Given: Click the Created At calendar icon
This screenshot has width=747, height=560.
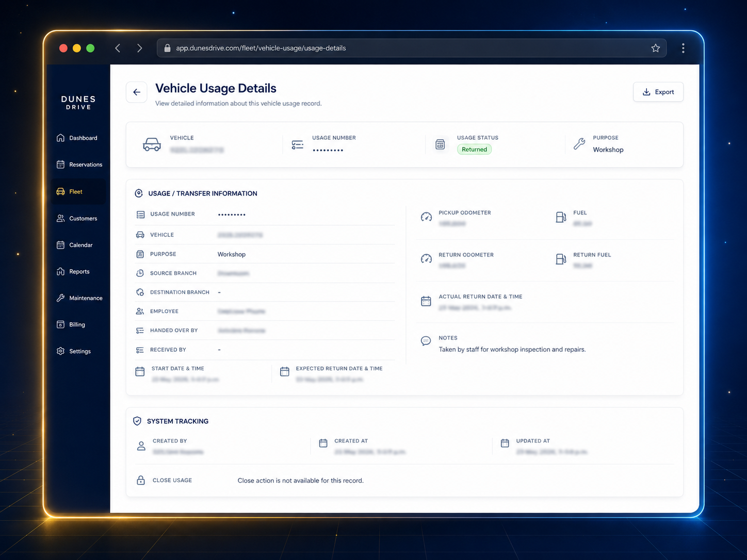Looking at the screenshot, I should click(x=323, y=443).
